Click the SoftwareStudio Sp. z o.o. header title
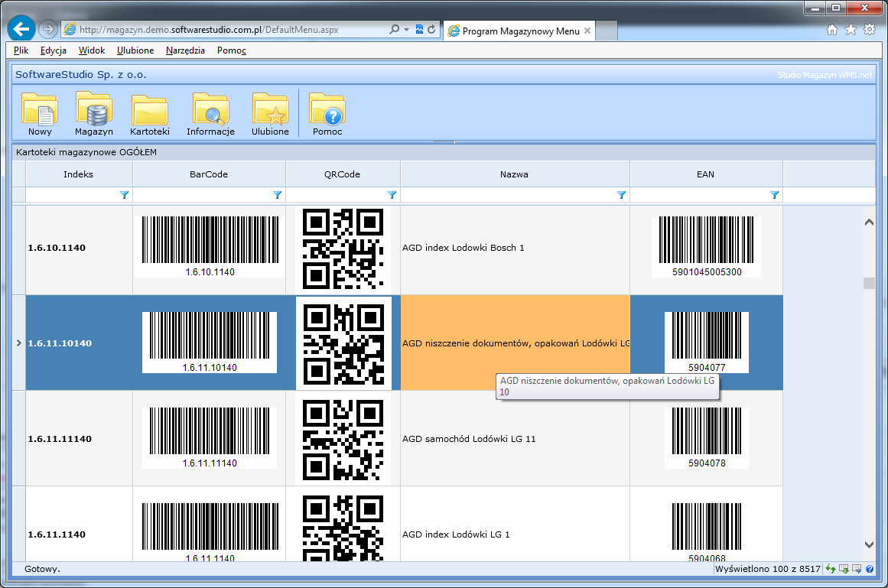The image size is (888, 588). (x=81, y=75)
